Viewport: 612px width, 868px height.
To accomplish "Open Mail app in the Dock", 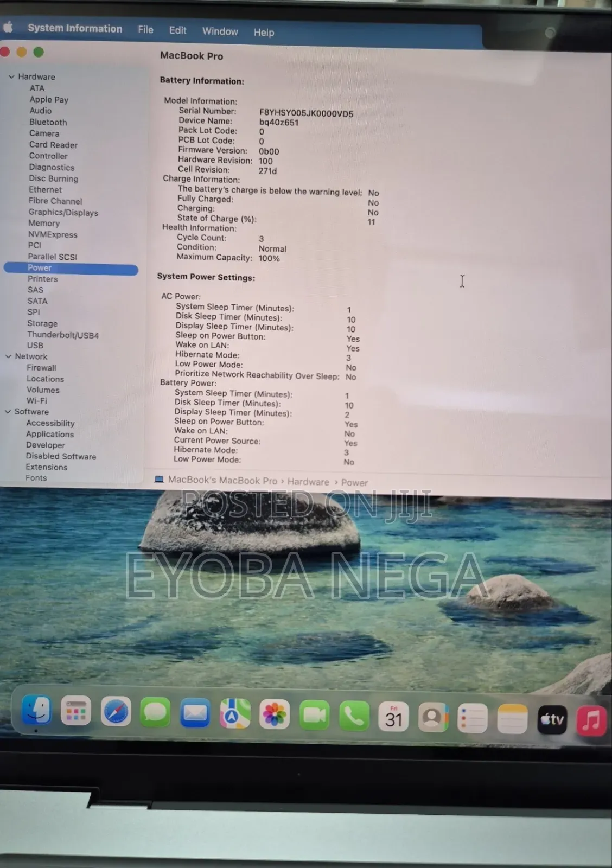I will click(195, 712).
